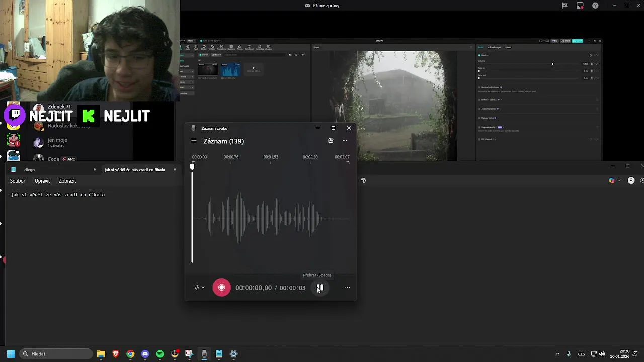Open Soubor menu in Notepad
Screen dimensions: 644x362
[17, 180]
